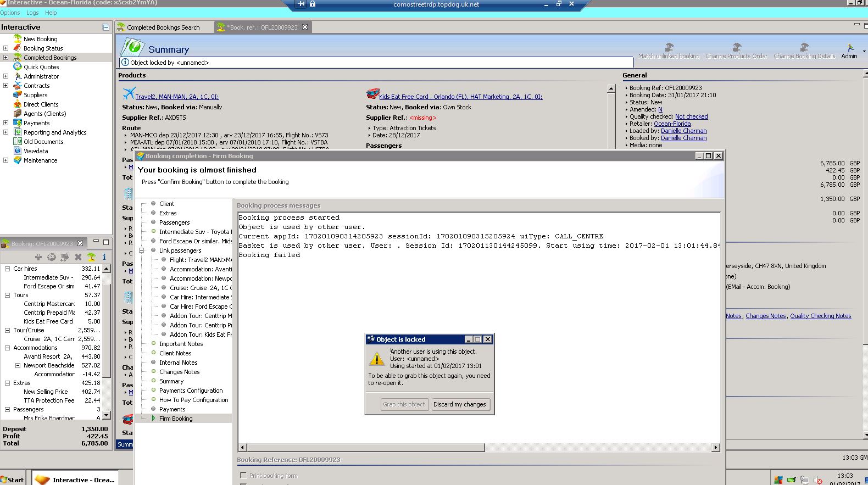The height and width of the screenshot is (485, 868).
Task: Click the Old Documents icon
Action: [18, 141]
